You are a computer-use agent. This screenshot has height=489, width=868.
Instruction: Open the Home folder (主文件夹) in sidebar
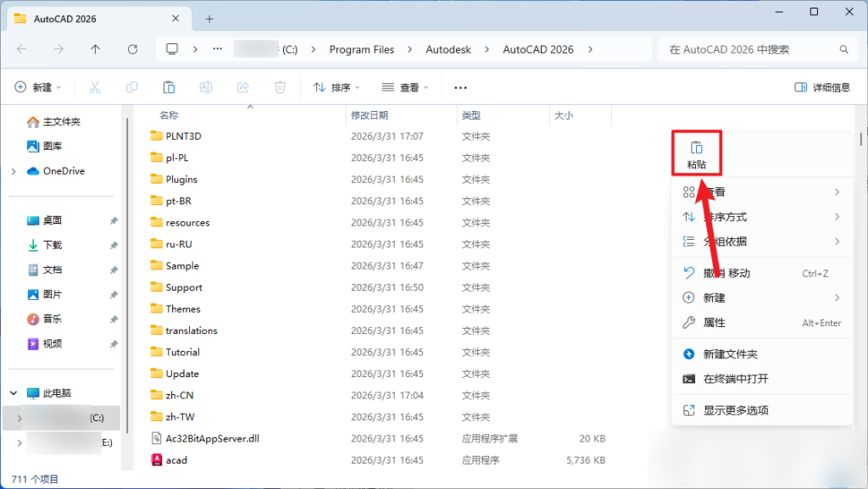(x=53, y=122)
